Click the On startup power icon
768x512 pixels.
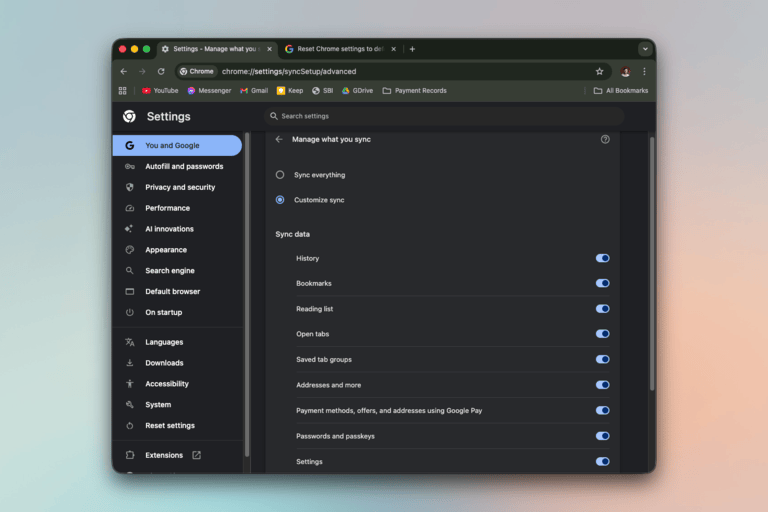point(129,312)
